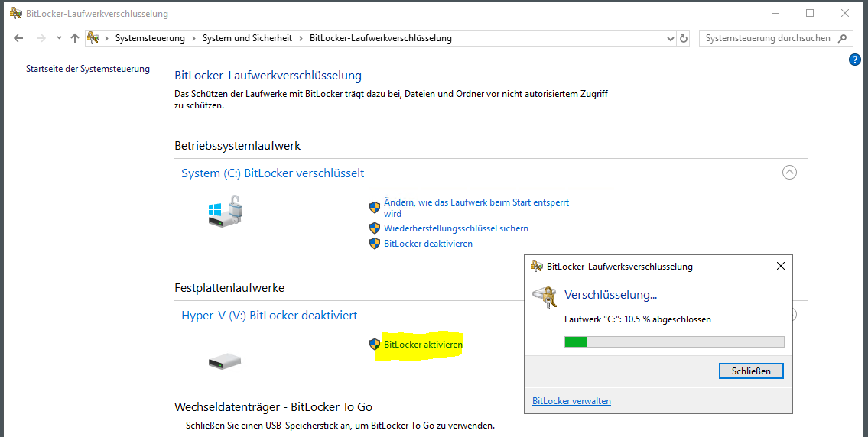868x437 pixels.
Task: Close the Verschlüsselung dialog with X
Action: click(781, 266)
